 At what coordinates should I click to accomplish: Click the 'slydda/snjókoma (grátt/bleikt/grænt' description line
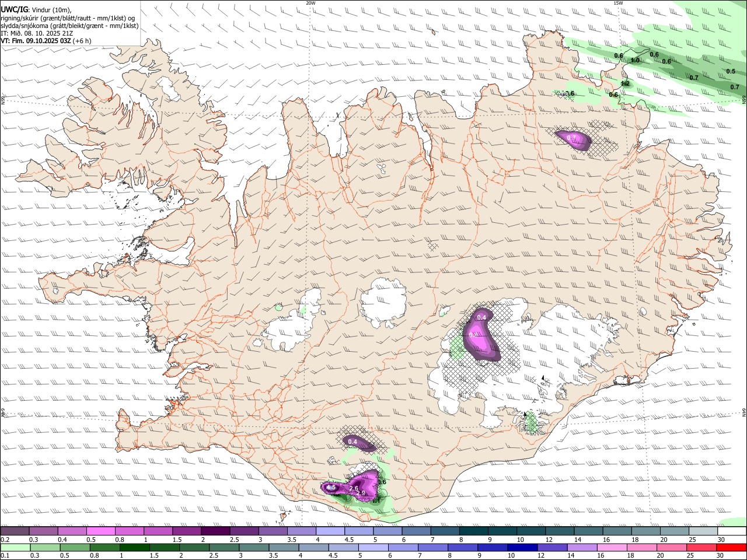coord(69,26)
